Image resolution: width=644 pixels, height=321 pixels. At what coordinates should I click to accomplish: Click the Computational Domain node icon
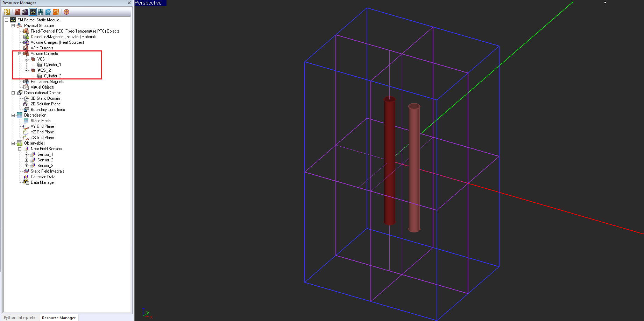(20, 93)
